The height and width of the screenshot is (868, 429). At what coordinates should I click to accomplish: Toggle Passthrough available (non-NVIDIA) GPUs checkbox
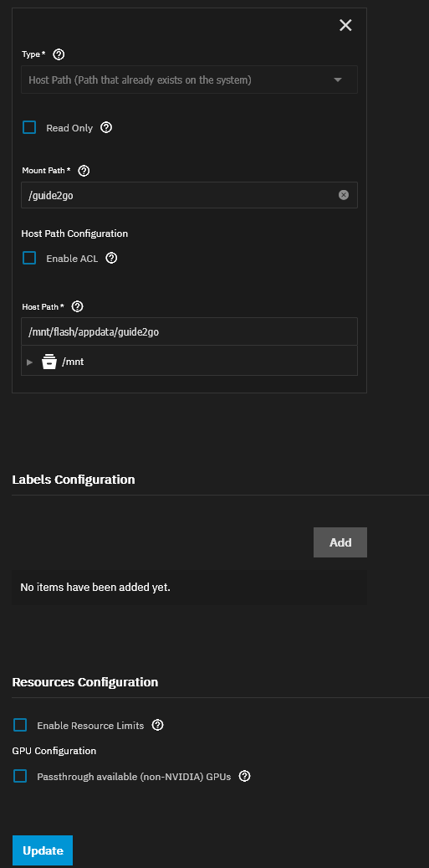[20, 776]
